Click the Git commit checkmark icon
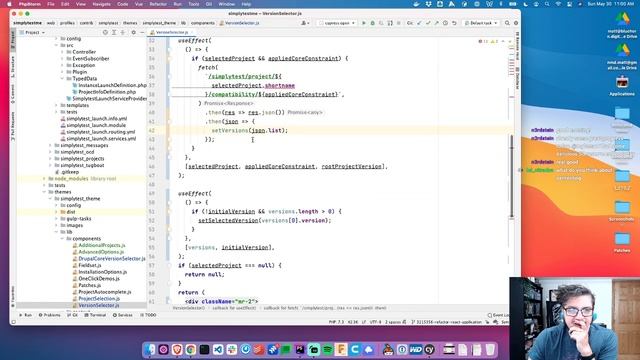Image resolution: width=640 pixels, height=360 pixels. pos(428,23)
